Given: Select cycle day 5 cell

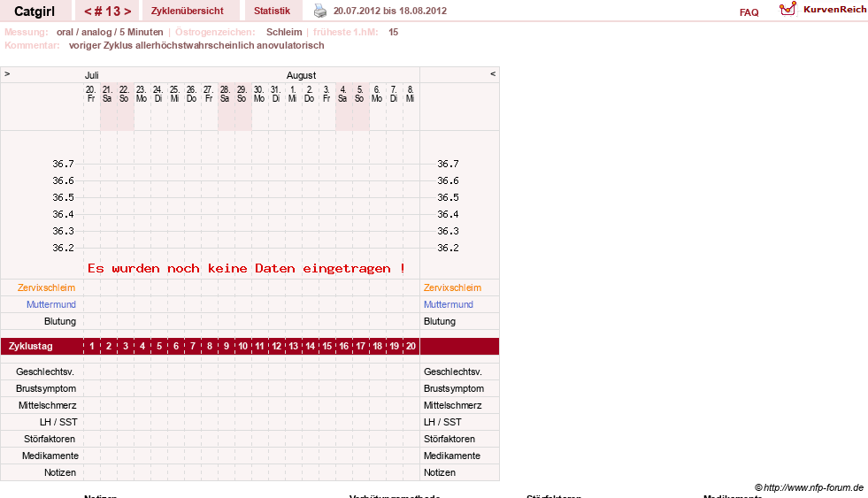Looking at the screenshot, I should coord(159,347).
